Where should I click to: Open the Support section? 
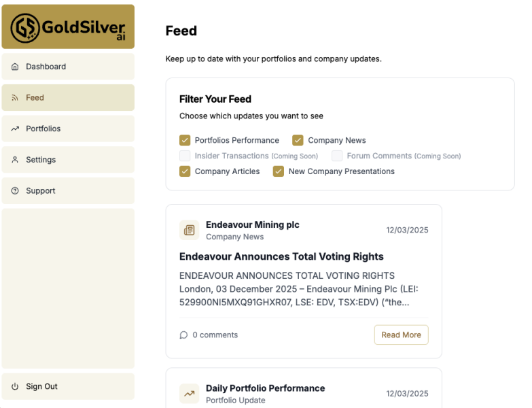[x=41, y=191]
